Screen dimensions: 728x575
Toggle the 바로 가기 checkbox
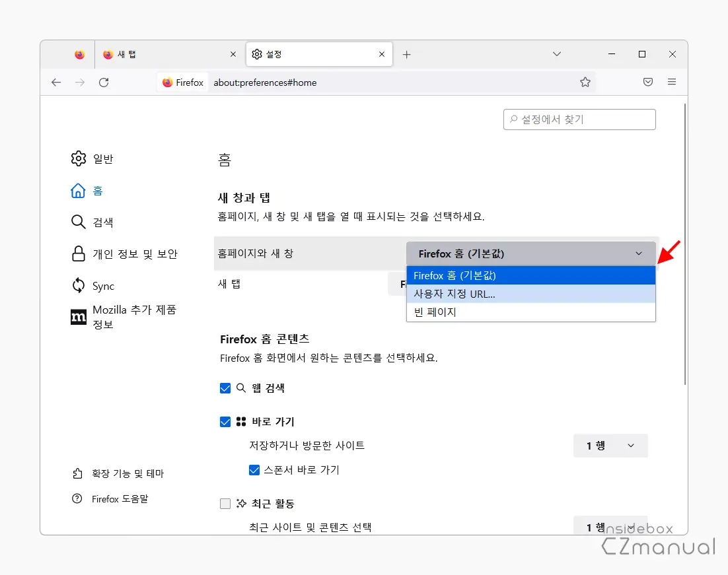tap(225, 422)
